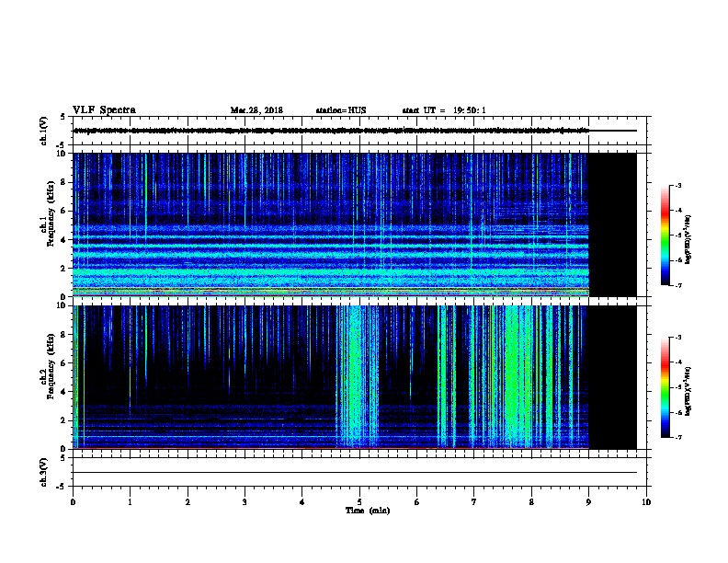Click the "station=HUS" header label
Screen dimensions: 728x563
[x=341, y=110]
